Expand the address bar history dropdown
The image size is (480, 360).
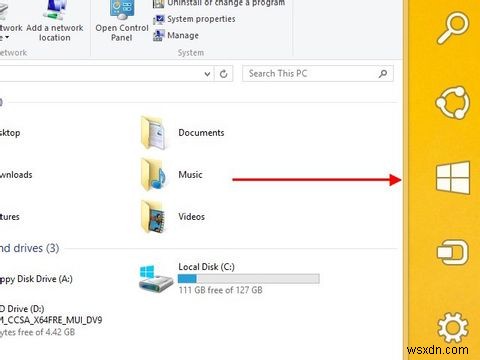click(x=207, y=74)
